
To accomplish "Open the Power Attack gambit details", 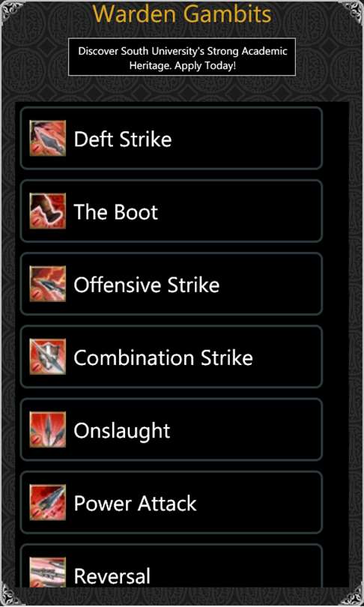I will (x=172, y=502).
